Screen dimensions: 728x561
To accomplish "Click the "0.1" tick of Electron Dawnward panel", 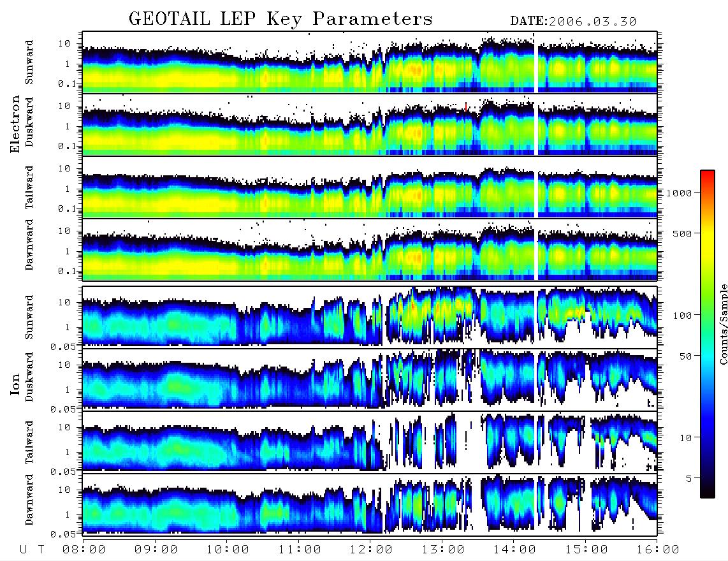I will 67,271.
